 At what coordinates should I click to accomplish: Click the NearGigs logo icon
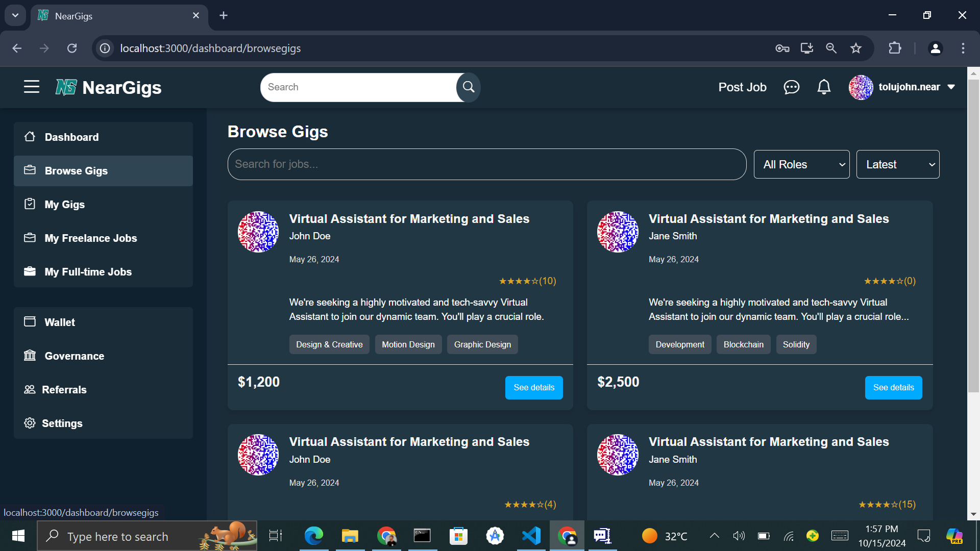(x=66, y=87)
